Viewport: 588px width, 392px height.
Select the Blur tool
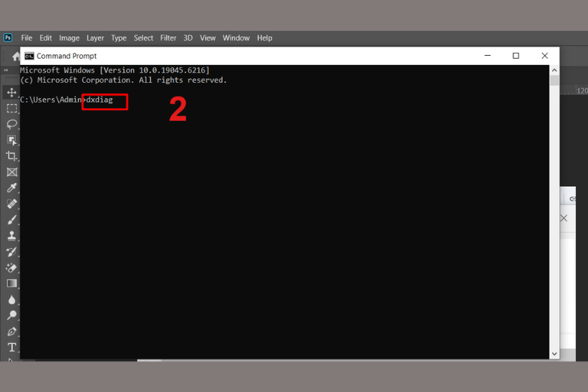(x=11, y=300)
